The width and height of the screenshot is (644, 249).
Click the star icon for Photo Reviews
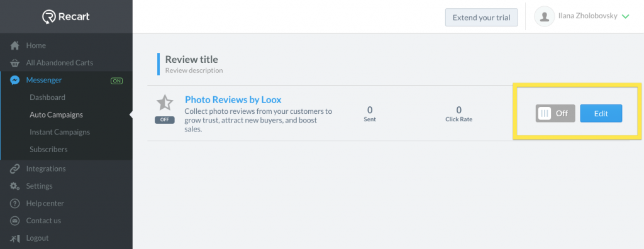pos(165,102)
